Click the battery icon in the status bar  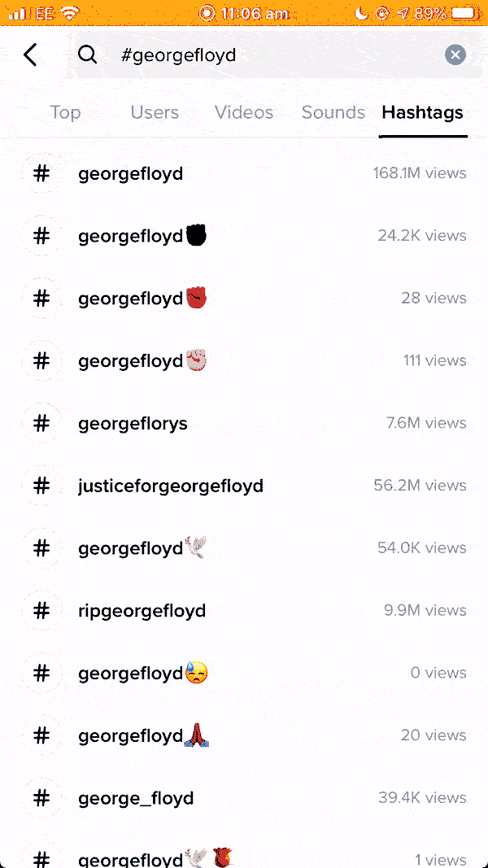[x=464, y=14]
